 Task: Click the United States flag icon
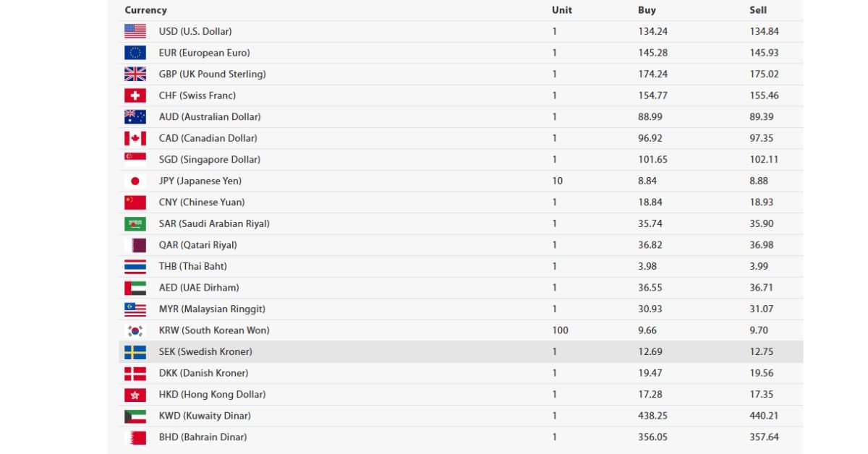pyautogui.click(x=135, y=31)
